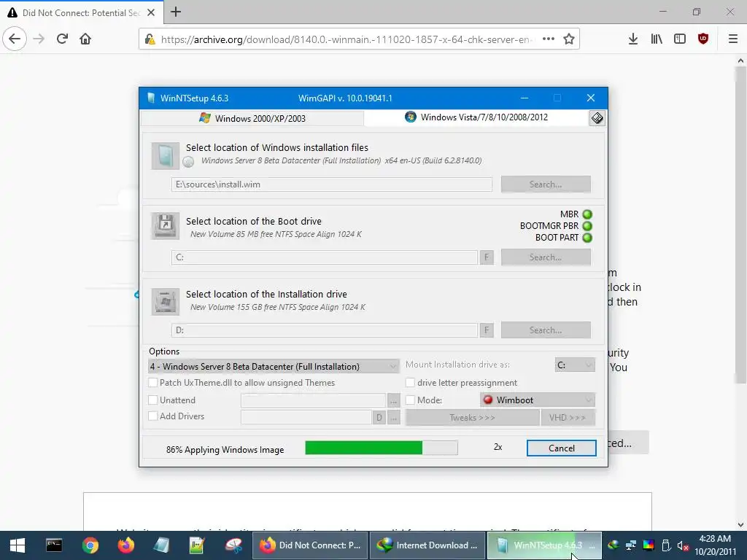
Task: Click F button beside Installation drive path
Action: tap(487, 330)
